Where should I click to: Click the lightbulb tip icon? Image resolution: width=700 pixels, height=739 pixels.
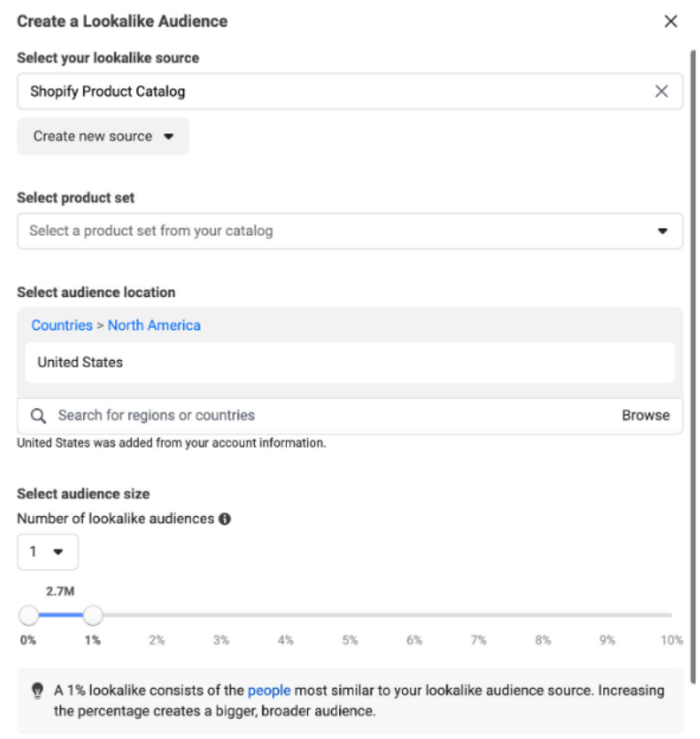37,691
